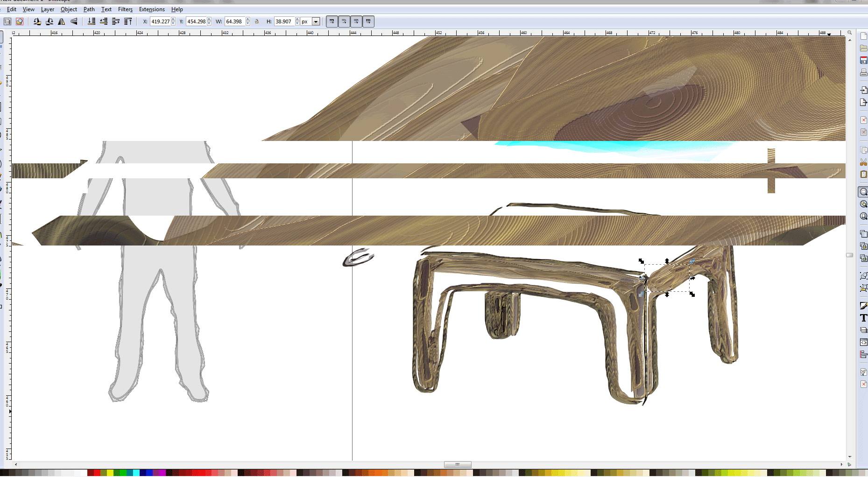Image resolution: width=868 pixels, height=477 pixels.
Task: Click Paste clipboard icon
Action: pos(863,174)
